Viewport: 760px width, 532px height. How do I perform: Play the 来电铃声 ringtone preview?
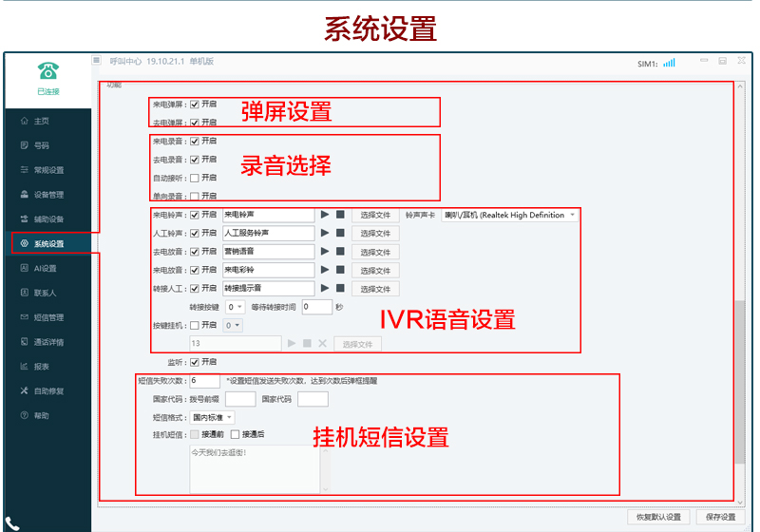pyautogui.click(x=325, y=215)
